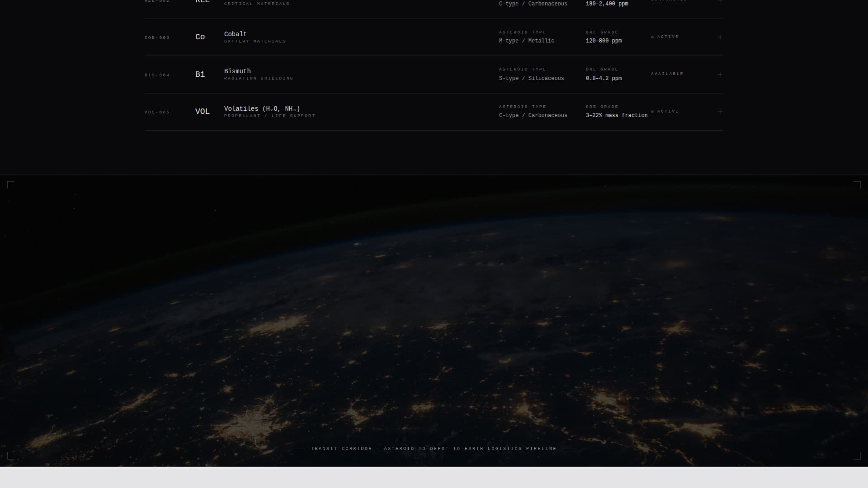Viewport: 868px width, 488px height.
Task: Expand the Bismuth row plus icon
Action: click(x=720, y=75)
